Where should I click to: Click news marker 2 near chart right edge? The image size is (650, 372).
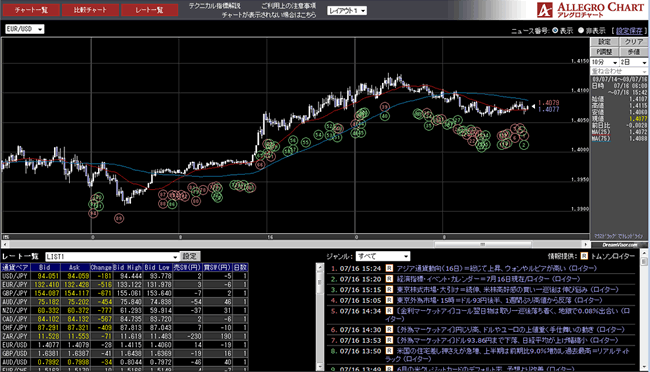[524, 145]
